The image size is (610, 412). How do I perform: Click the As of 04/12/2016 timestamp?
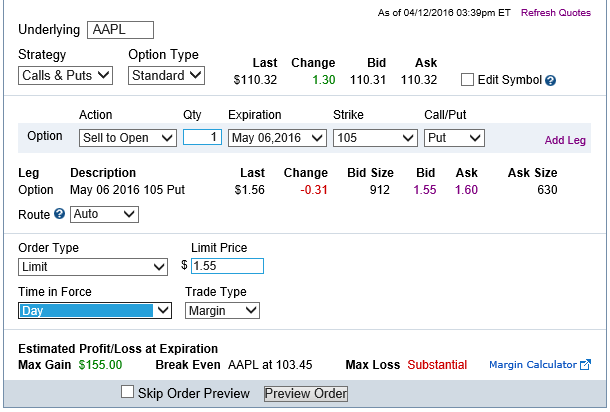tap(444, 13)
